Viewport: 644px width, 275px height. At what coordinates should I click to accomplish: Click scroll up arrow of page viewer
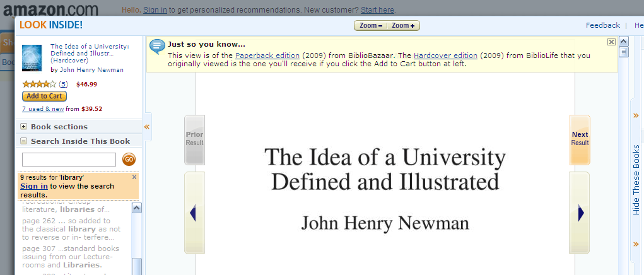coord(623,42)
